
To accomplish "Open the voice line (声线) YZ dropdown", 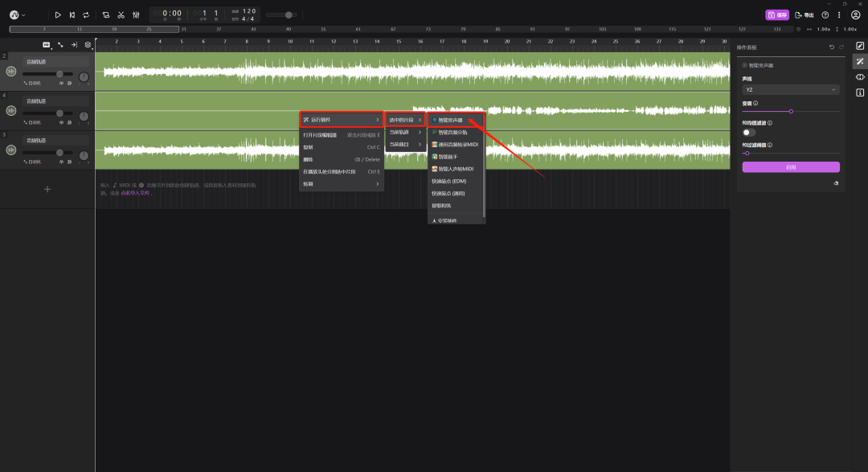I will click(791, 90).
